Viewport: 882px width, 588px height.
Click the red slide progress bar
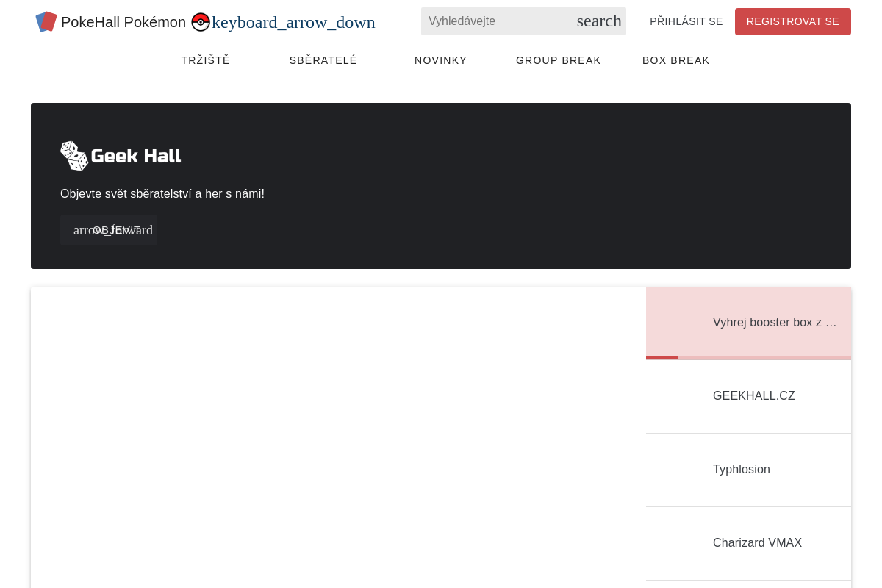661,358
